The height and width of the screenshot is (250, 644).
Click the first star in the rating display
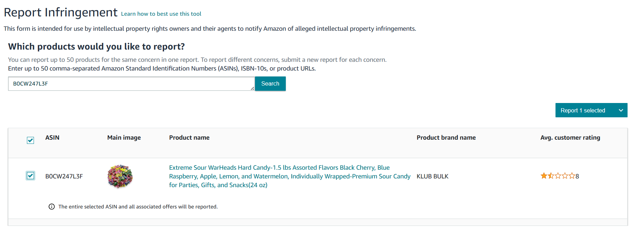(x=544, y=176)
